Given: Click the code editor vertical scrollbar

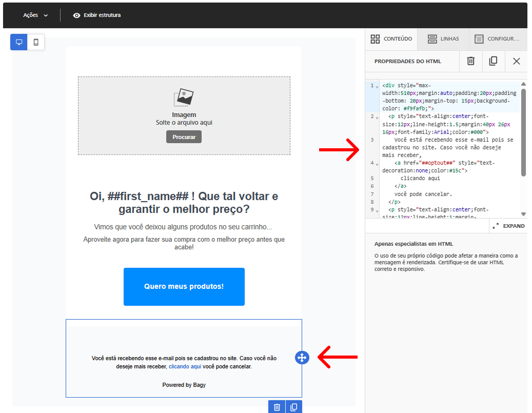Looking at the screenshot, I should tap(523, 132).
